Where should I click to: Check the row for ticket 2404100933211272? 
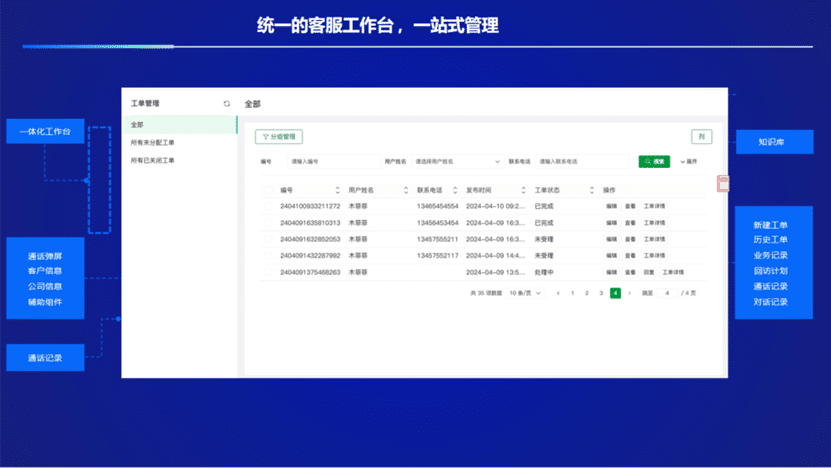click(268, 207)
